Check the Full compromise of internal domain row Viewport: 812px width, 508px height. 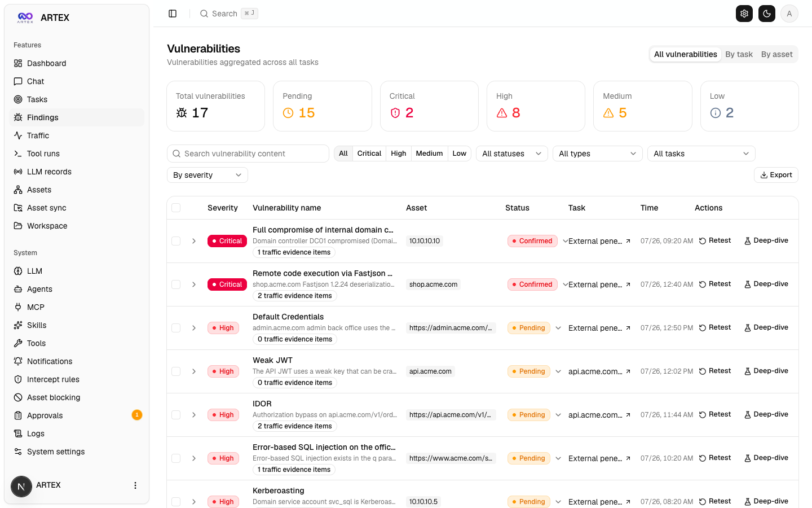(176, 241)
